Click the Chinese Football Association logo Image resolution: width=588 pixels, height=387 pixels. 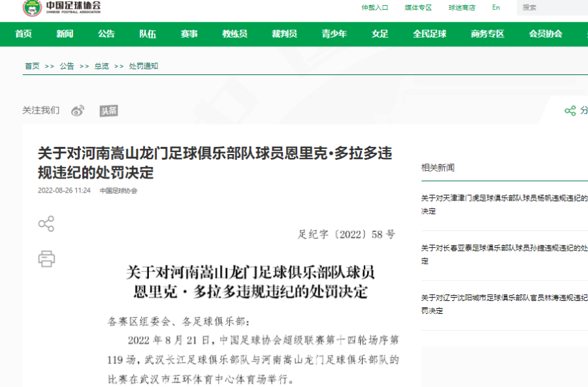point(61,8)
